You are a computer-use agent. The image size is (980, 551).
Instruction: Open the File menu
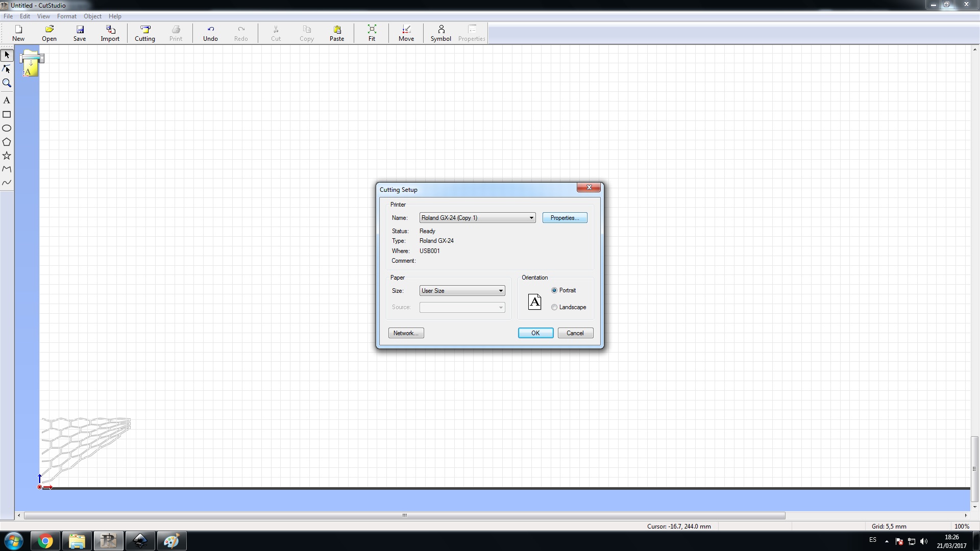(8, 16)
